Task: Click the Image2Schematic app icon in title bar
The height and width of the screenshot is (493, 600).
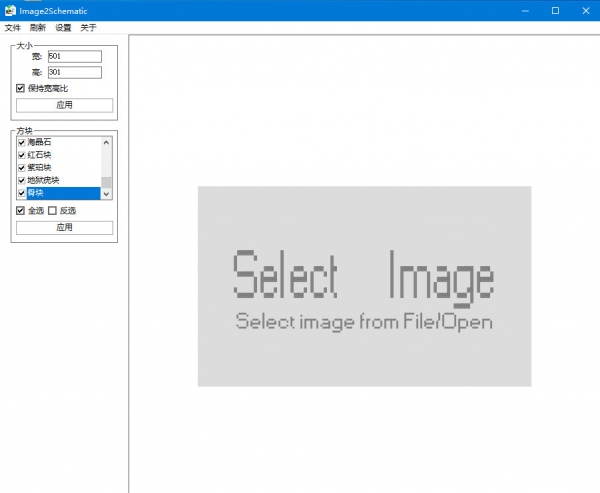Action: coord(10,11)
